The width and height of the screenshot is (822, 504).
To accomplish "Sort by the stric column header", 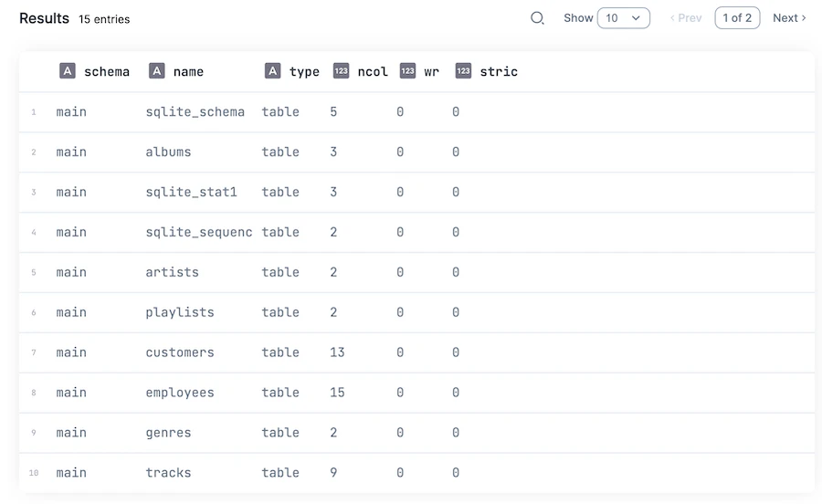I will coord(499,71).
